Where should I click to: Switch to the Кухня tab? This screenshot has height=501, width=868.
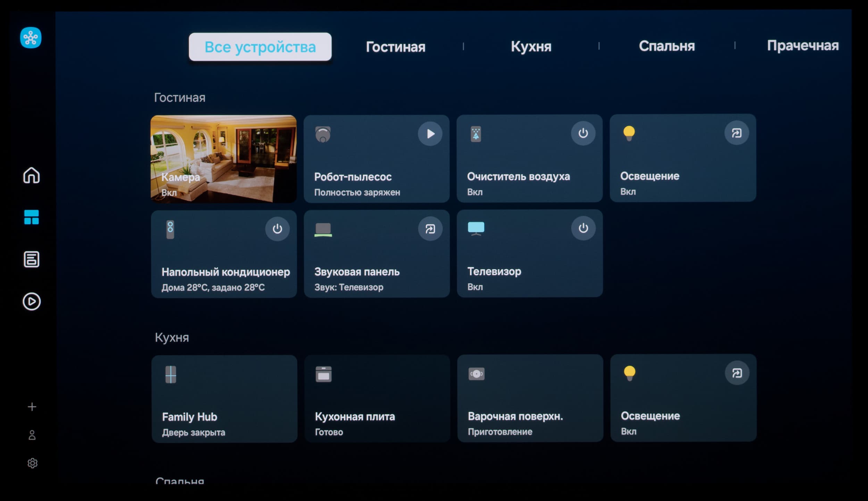[x=531, y=46]
